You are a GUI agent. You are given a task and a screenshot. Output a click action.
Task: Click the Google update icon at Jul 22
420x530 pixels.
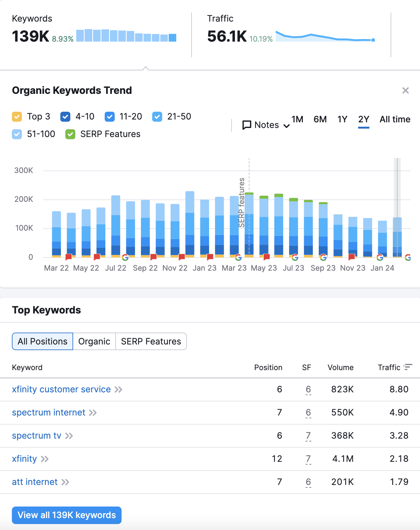coord(125,257)
